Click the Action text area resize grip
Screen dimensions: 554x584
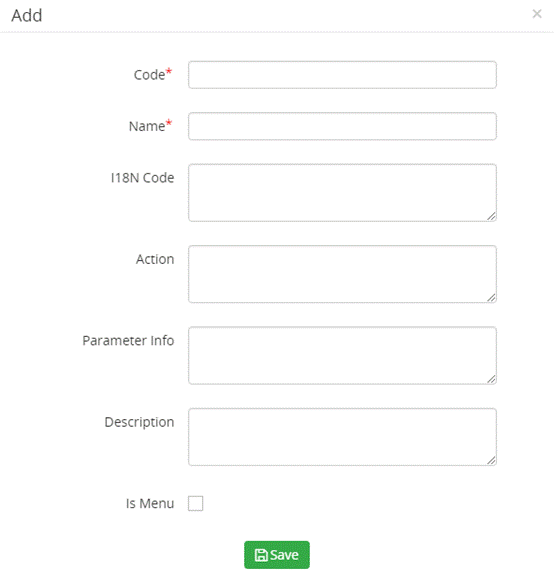tap(491, 298)
